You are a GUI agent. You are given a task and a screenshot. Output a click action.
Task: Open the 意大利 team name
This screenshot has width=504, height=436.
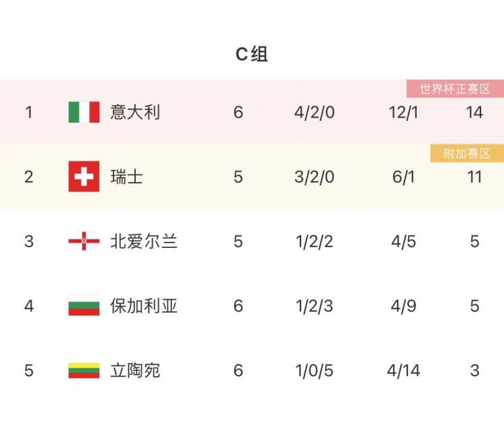tap(135, 112)
